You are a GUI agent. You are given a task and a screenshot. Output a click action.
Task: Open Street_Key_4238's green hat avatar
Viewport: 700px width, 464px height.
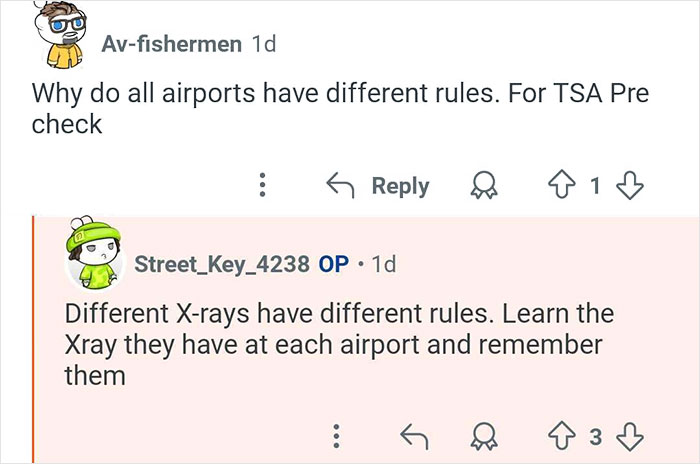[x=94, y=253]
